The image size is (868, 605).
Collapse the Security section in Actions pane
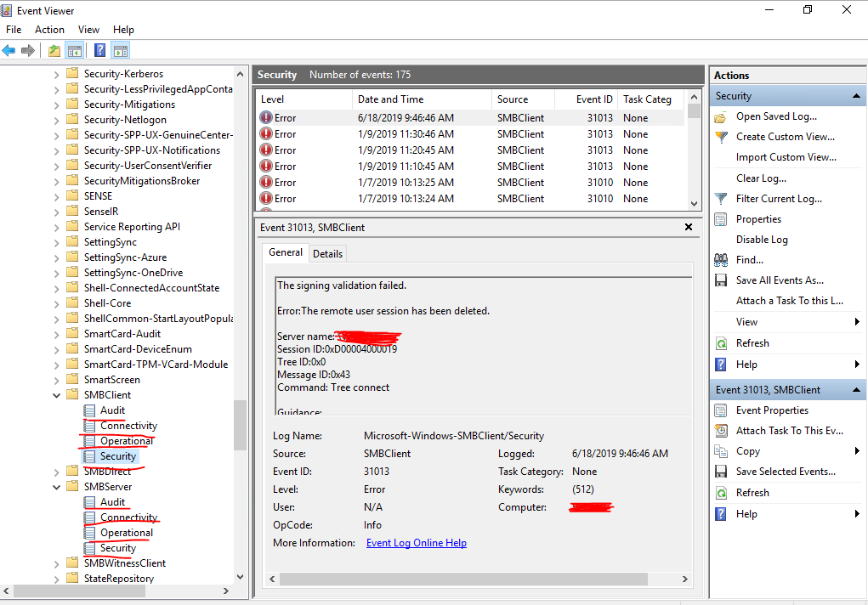(856, 96)
